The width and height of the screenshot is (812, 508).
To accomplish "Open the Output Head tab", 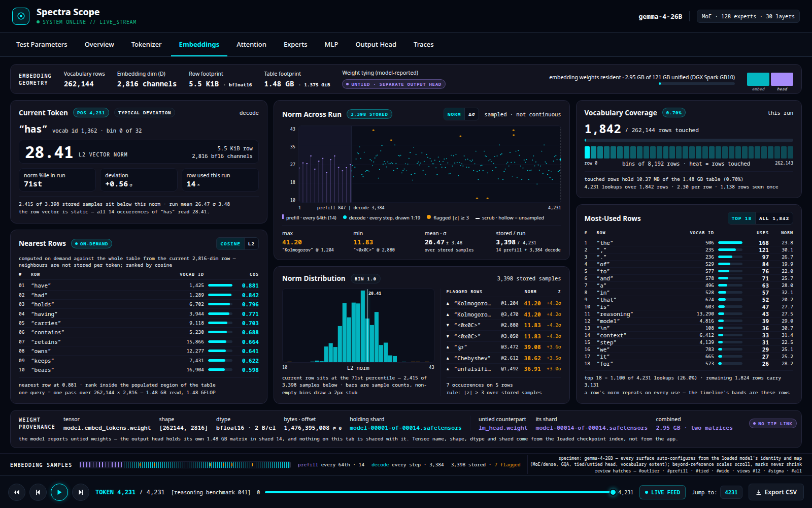I will click(x=376, y=45).
